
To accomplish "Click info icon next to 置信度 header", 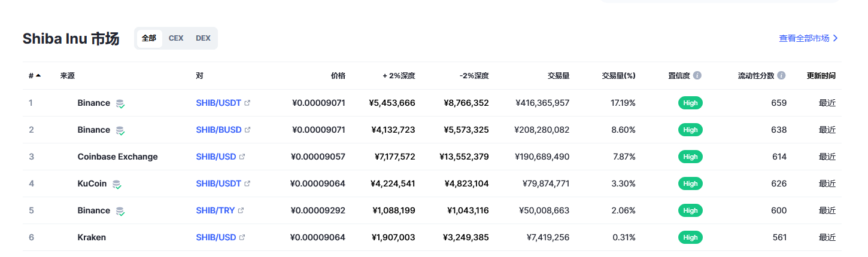I will pyautogui.click(x=697, y=76).
